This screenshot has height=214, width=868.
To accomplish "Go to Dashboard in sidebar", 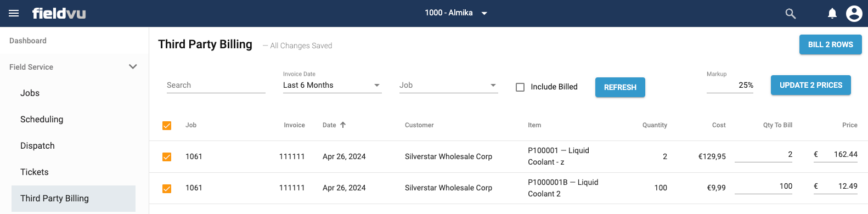I will [x=28, y=41].
